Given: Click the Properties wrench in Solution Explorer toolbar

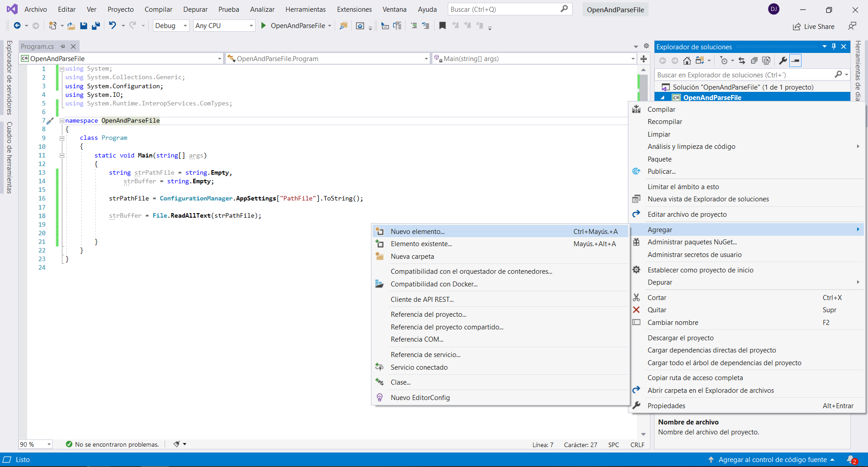Looking at the screenshot, I should (x=783, y=61).
